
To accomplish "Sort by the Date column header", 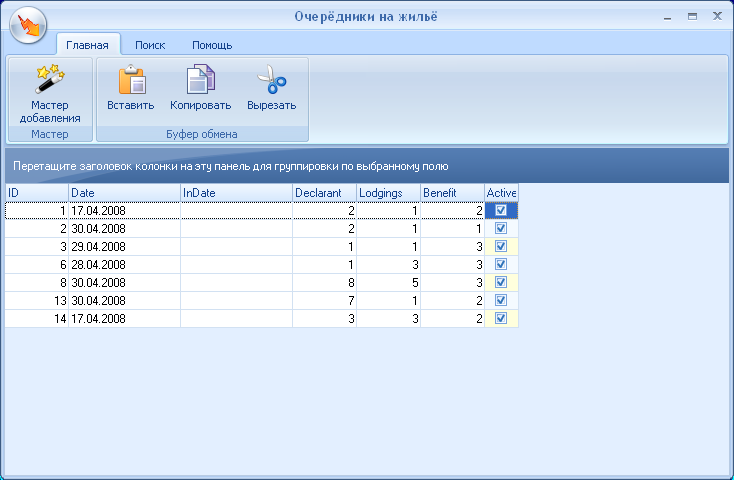I will [x=124, y=192].
